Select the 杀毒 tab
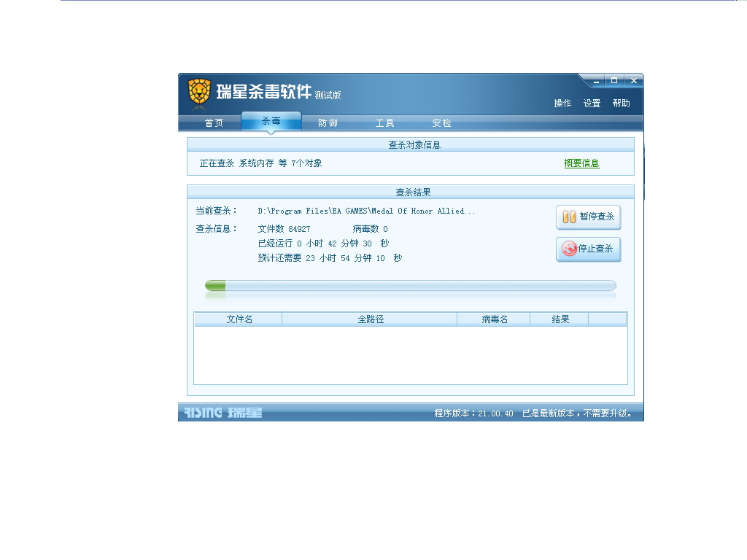 click(271, 121)
